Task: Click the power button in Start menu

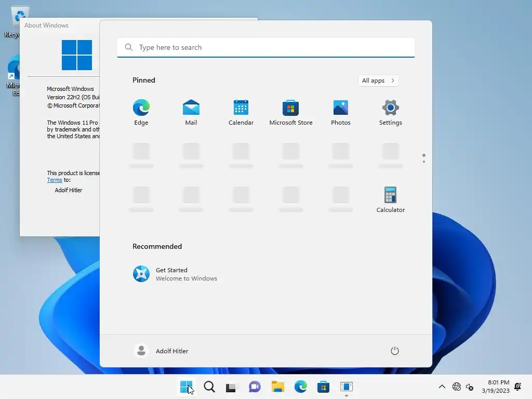Action: [x=395, y=351]
